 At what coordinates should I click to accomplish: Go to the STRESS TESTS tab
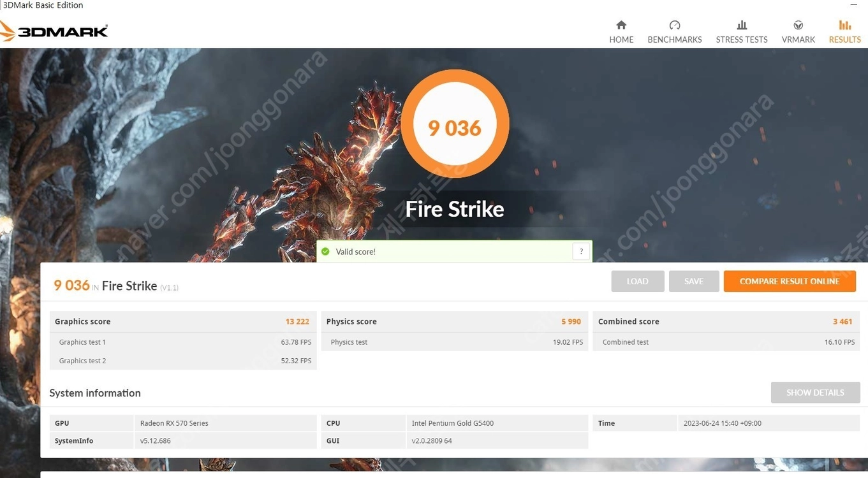click(x=742, y=32)
